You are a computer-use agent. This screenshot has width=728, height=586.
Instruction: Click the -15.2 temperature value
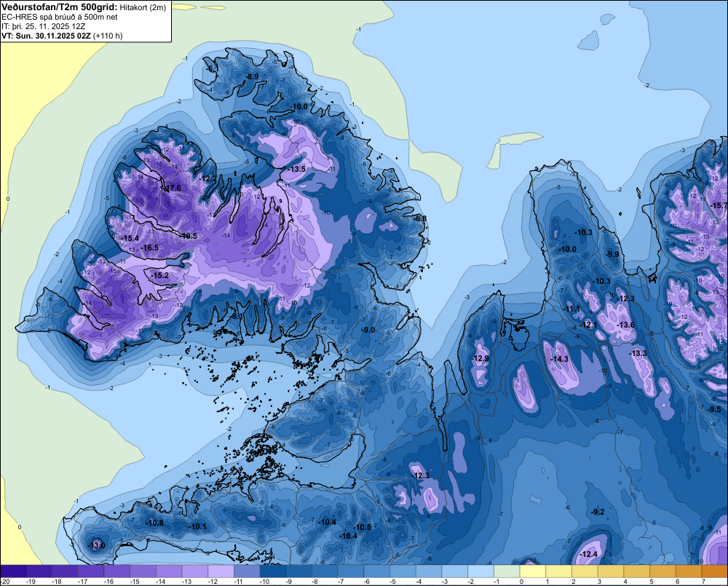[x=160, y=275]
